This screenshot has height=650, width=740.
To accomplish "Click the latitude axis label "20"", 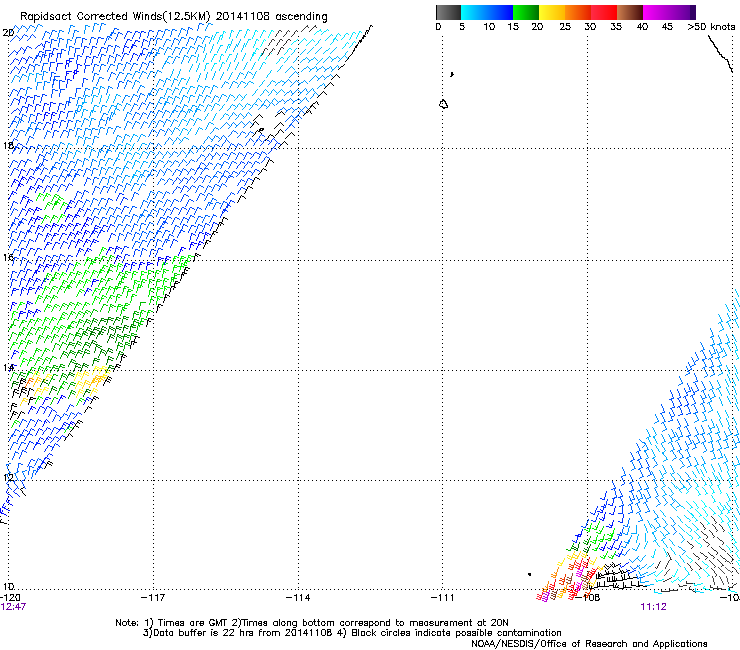I will coord(8,33).
